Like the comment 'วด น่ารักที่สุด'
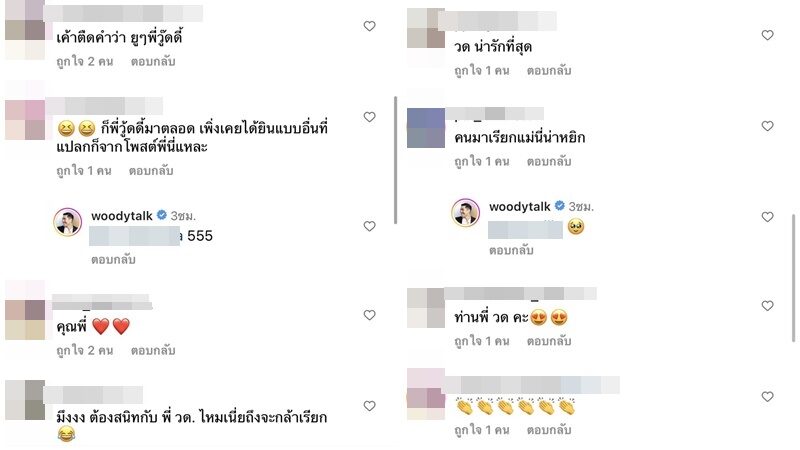Viewport: 800px width, 450px height. (x=767, y=35)
